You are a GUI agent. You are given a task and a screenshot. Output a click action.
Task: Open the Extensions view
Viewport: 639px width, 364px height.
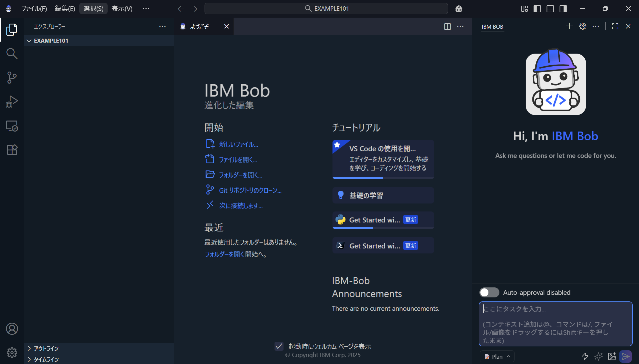(12, 150)
